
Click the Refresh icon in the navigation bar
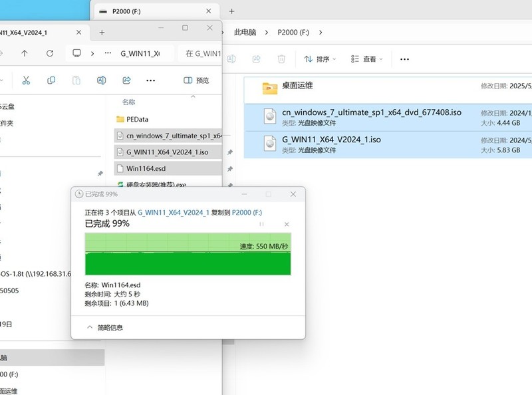tap(49, 54)
